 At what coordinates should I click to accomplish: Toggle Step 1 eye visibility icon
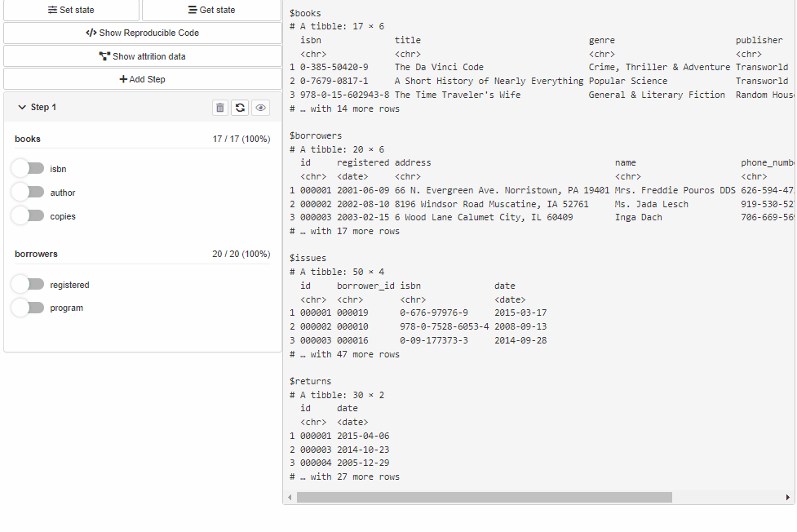coord(260,108)
